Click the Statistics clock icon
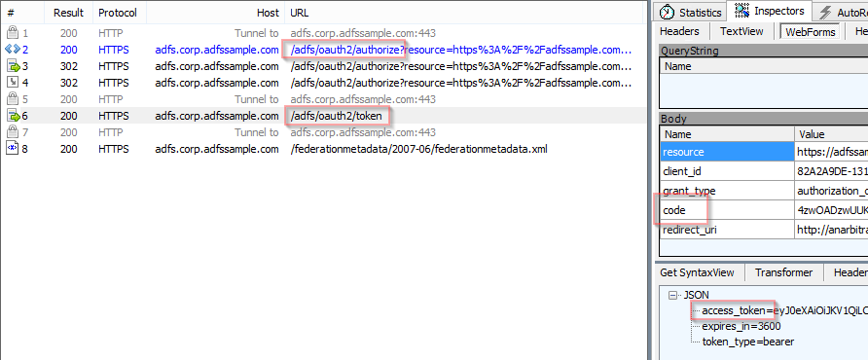This screenshot has width=868, height=360. tap(668, 13)
